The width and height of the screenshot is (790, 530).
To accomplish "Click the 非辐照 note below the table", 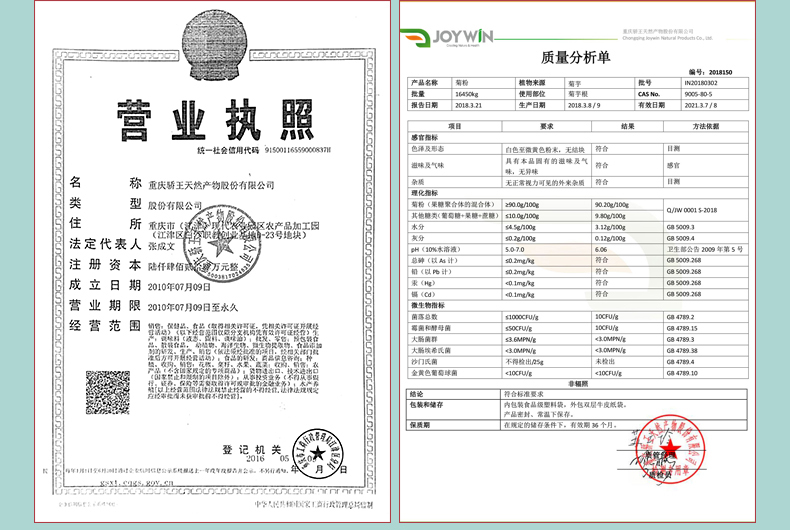I will tap(578, 383).
